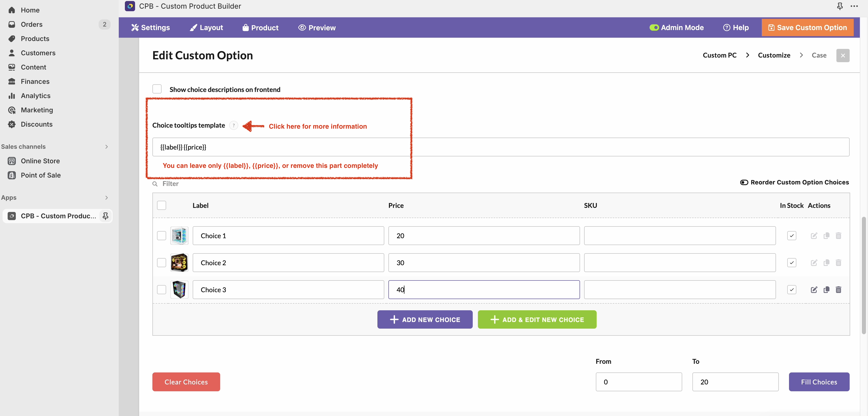Duplicate Choice 3 with copy icon
Image resolution: width=868 pixels, height=416 pixels.
[826, 290]
